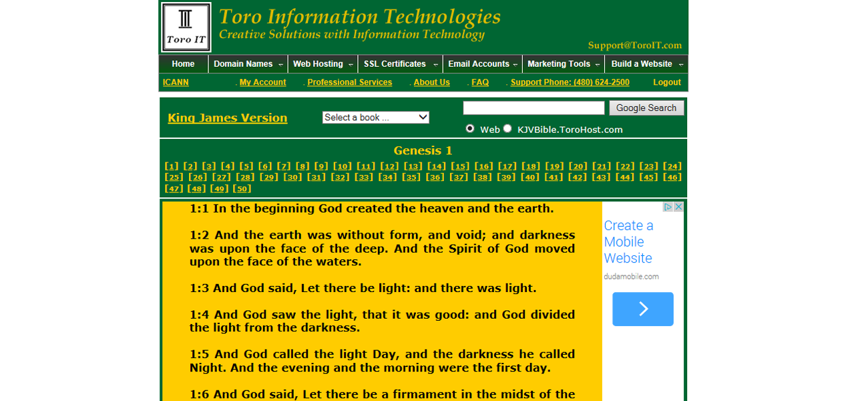Viewport: 868px width, 401px height.
Task: Open chapter 5 link
Action: pos(246,166)
